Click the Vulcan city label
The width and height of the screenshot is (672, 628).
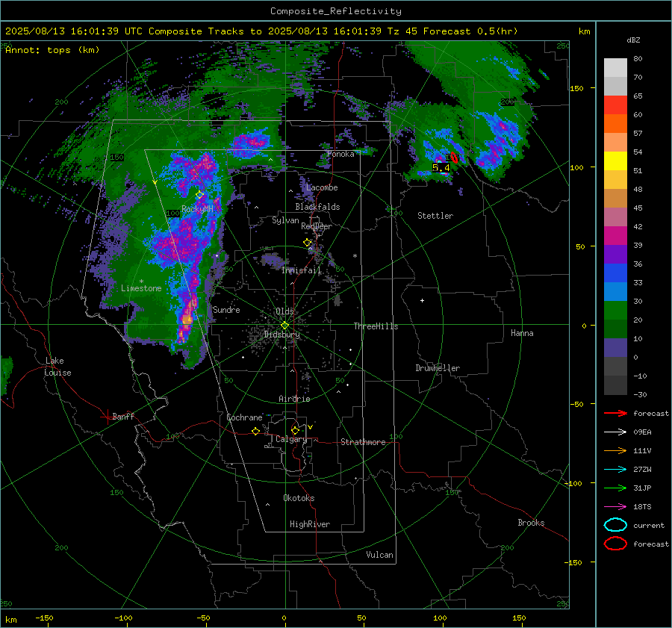pyautogui.click(x=379, y=554)
